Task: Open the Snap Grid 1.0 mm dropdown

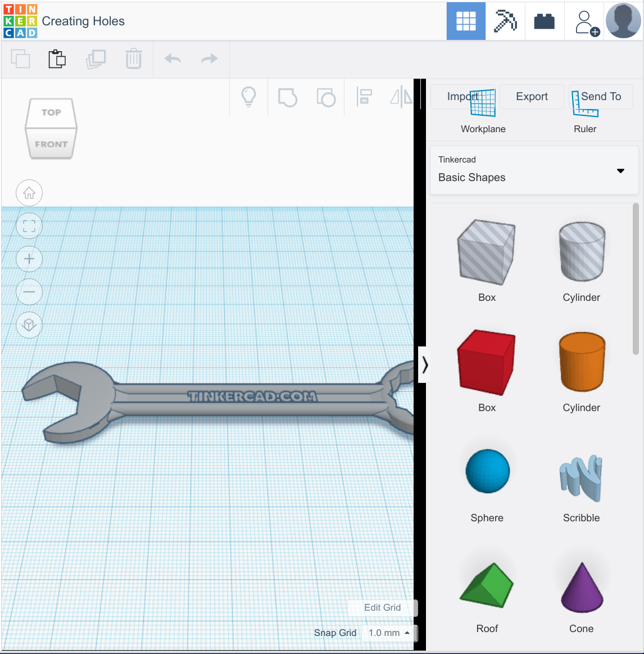Action: [388, 633]
